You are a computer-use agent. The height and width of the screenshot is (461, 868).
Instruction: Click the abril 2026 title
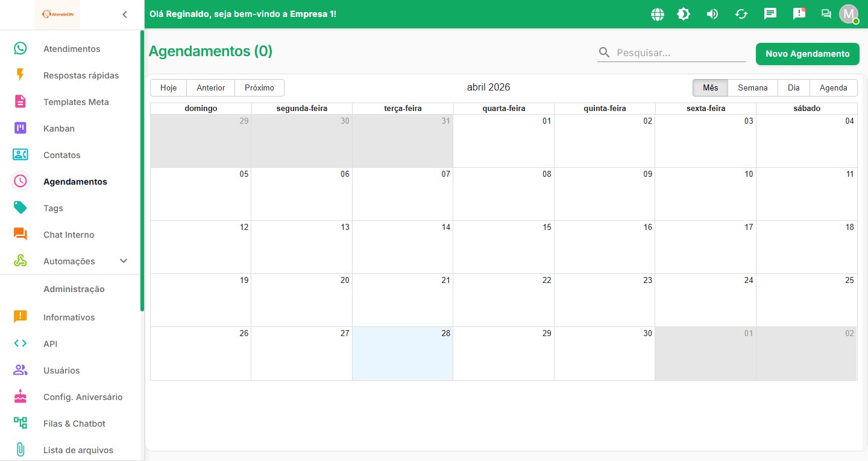[488, 87]
